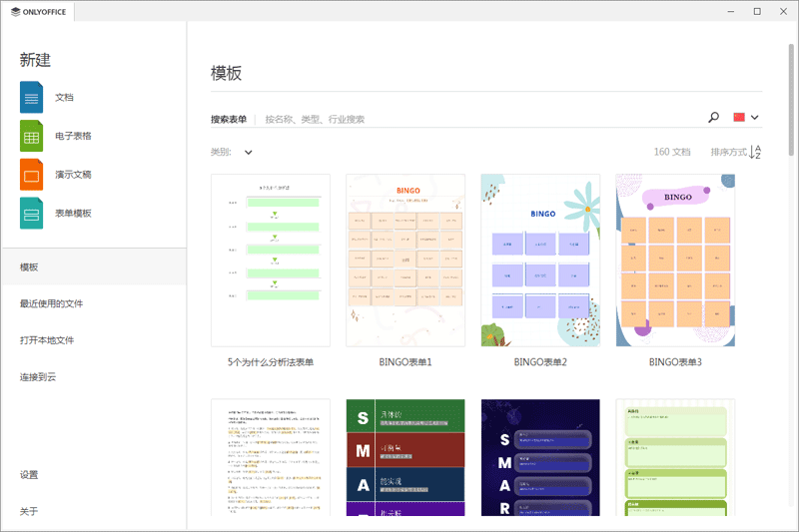The image size is (799, 532).
Task: Open the 5个为什么分析法表单 template thumbnail
Action: click(271, 261)
